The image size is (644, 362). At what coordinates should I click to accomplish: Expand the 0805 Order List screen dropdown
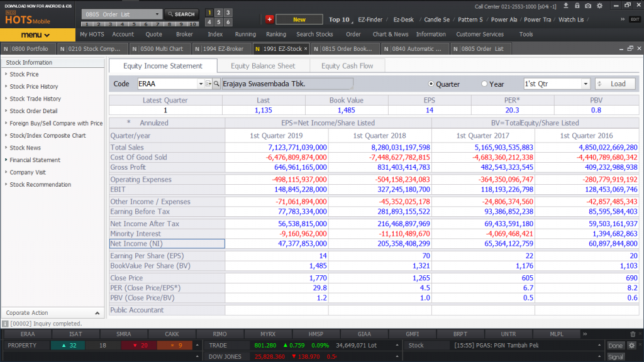click(157, 14)
